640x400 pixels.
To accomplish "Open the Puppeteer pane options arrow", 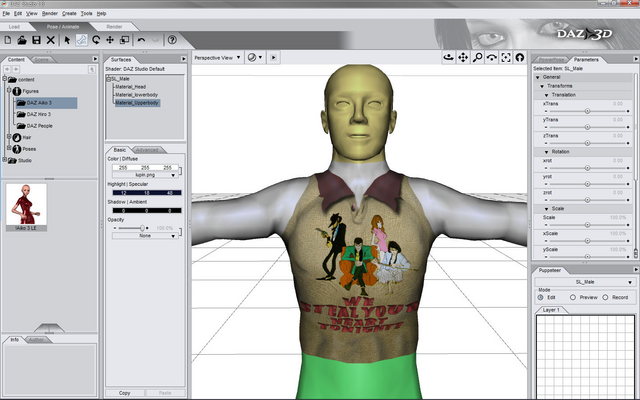I will 636,270.
